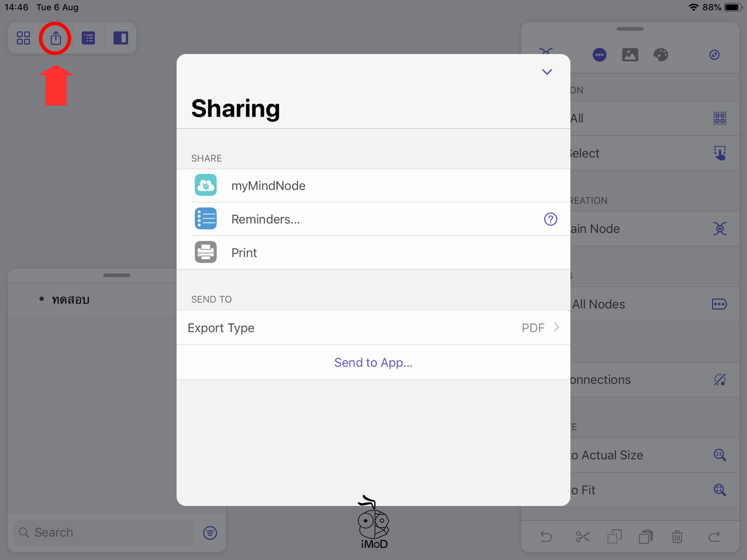Toggle the outline list panel
The height and width of the screenshot is (560, 747).
pos(88,38)
